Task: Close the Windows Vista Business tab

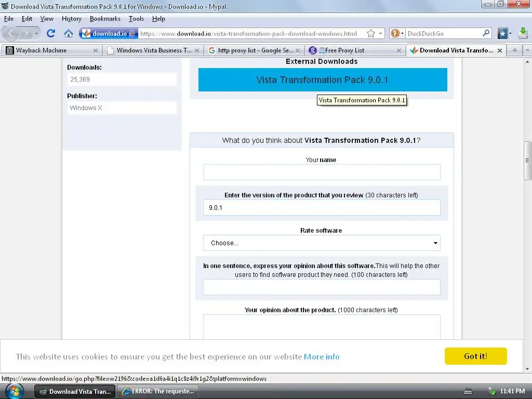Action: point(197,50)
